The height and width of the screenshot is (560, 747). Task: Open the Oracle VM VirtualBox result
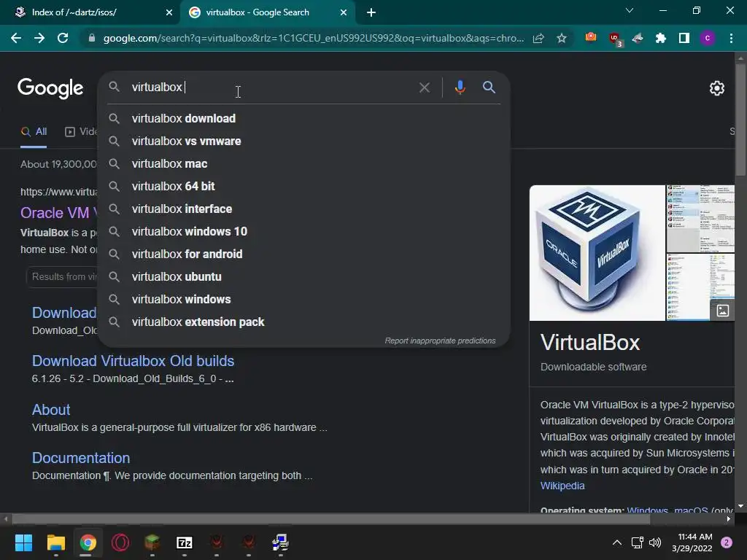58,213
